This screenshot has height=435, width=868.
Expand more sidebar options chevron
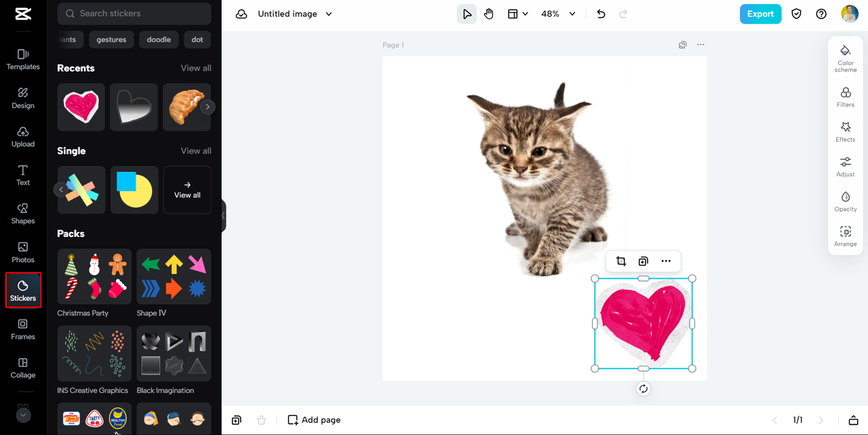click(x=23, y=415)
